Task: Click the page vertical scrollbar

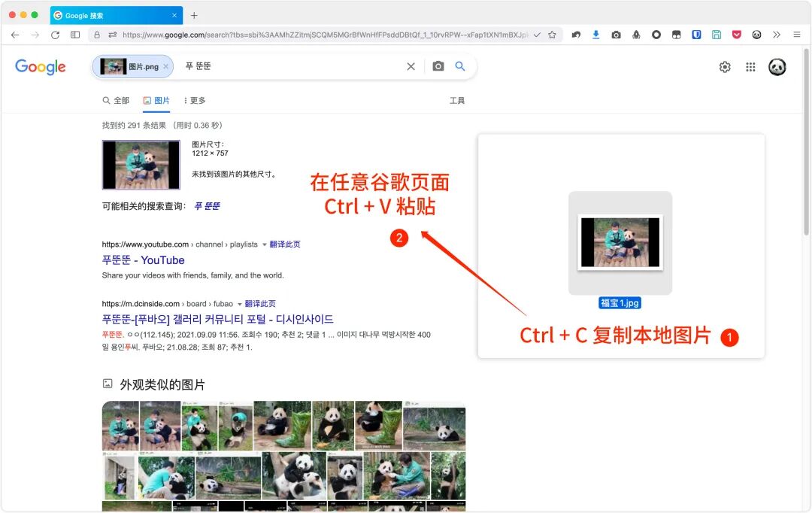Action: [806, 142]
